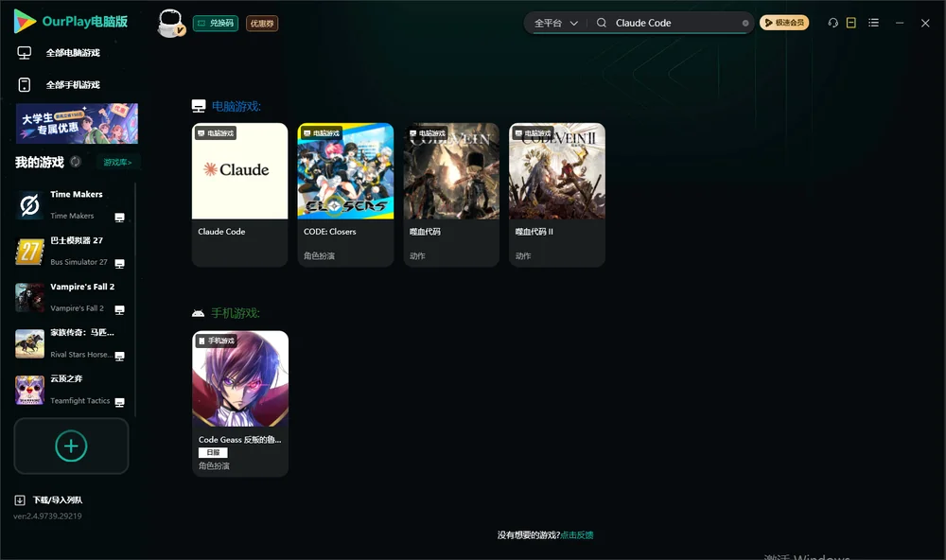The image size is (946, 560).
Task: Open the 噬血代码 II game card
Action: coord(557,195)
